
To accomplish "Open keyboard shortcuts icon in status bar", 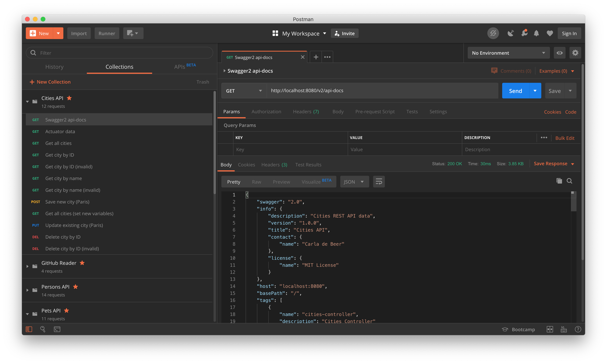I will pos(564,329).
